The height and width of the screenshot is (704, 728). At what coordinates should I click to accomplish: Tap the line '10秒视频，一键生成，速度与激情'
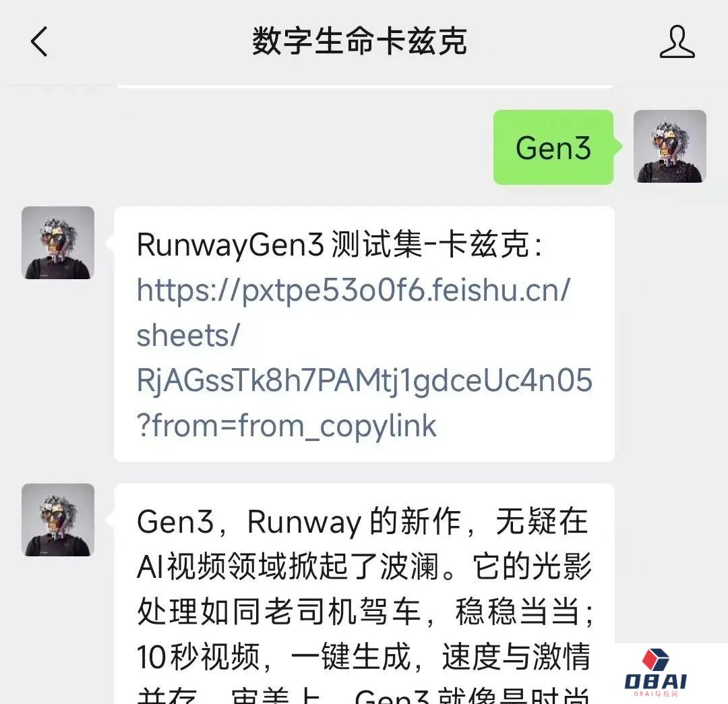(363, 657)
